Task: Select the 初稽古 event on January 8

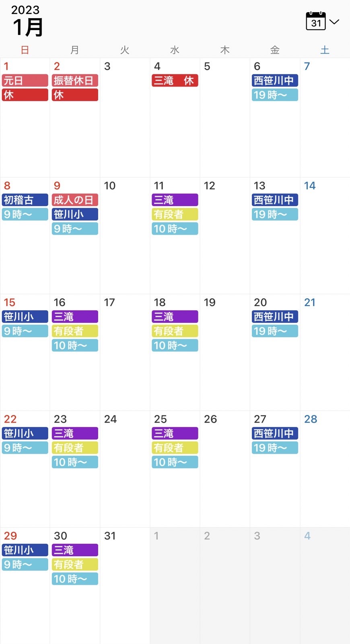Action: pyautogui.click(x=25, y=200)
